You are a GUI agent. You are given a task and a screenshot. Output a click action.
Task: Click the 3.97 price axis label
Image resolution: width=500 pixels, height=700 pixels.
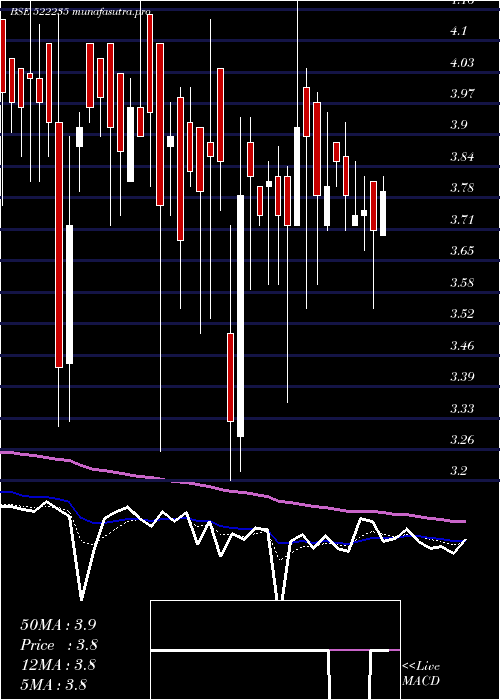462,94
